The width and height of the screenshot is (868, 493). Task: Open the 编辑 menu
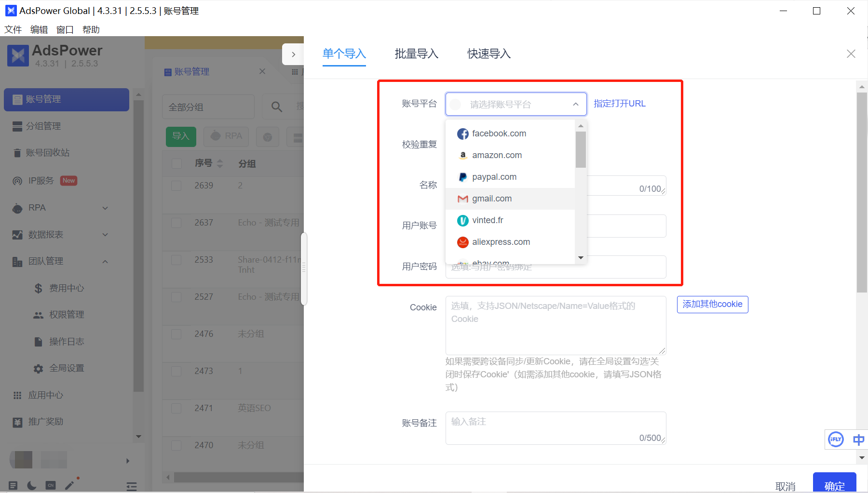[39, 29]
